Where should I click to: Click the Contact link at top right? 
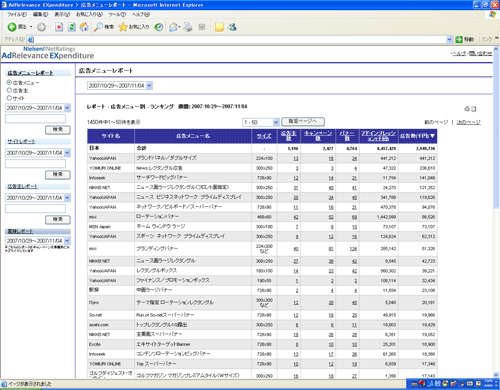(x=480, y=53)
